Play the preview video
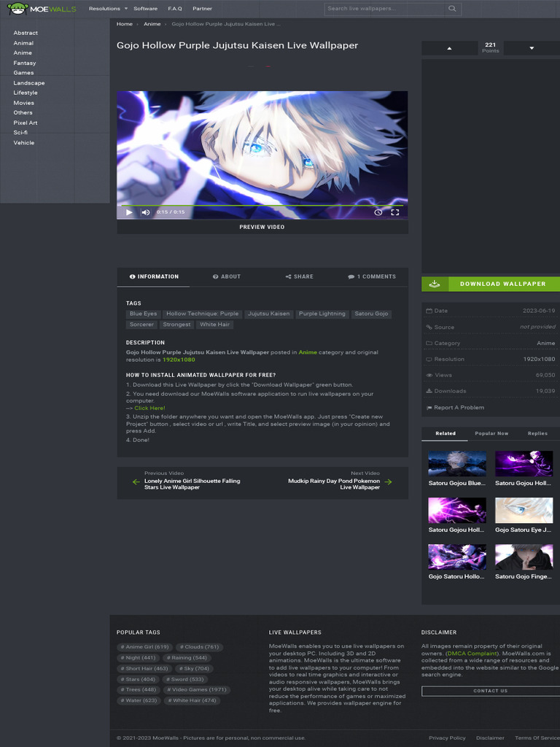This screenshot has height=747, width=560. (x=129, y=212)
